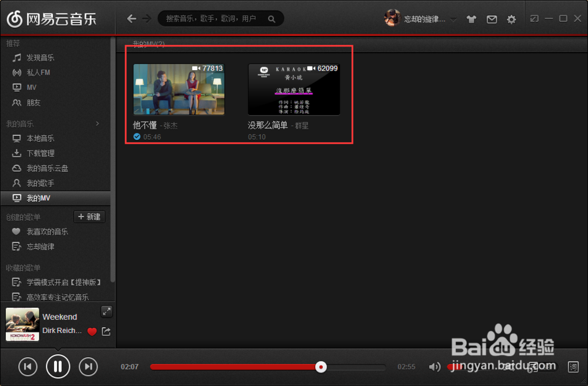Click the progress slider handle
Viewport: 588px width, 386px height.
(320, 367)
